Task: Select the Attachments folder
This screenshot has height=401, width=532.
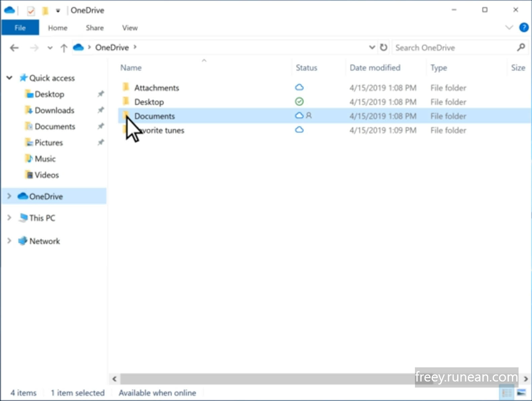Action: pos(157,88)
